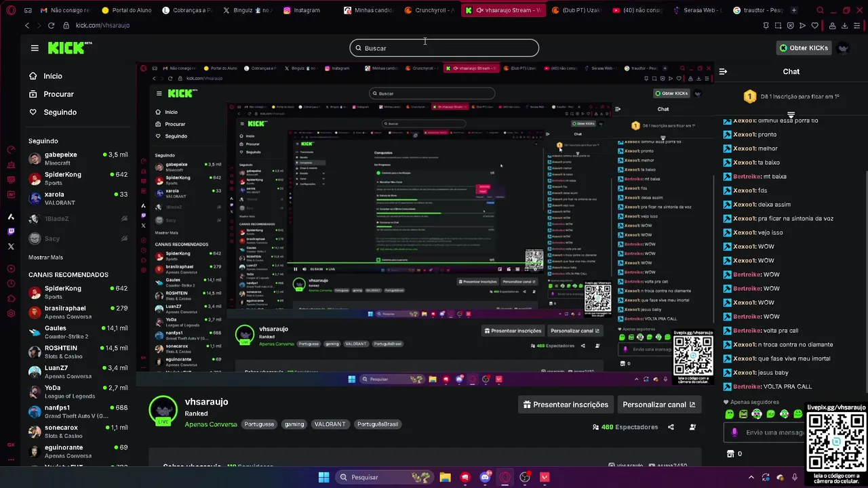Click the purple microphone icon in chat input
The width and height of the screenshot is (868, 488).
[734, 432]
